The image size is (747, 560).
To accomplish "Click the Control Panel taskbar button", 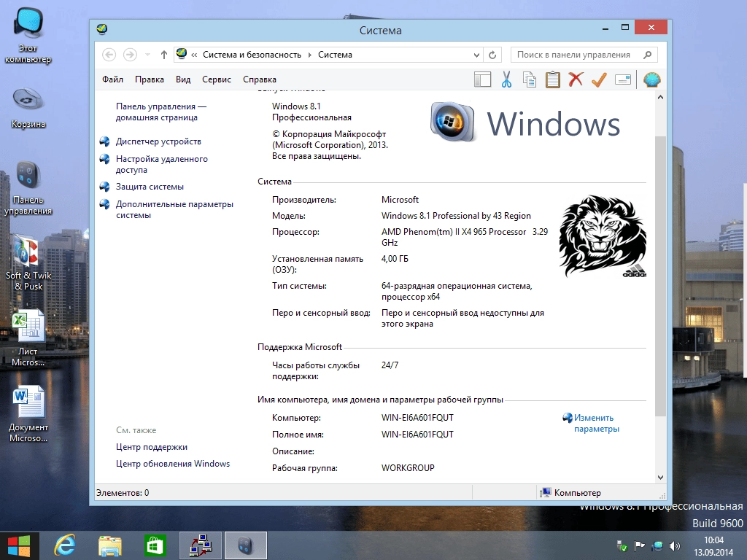I will coord(245,545).
